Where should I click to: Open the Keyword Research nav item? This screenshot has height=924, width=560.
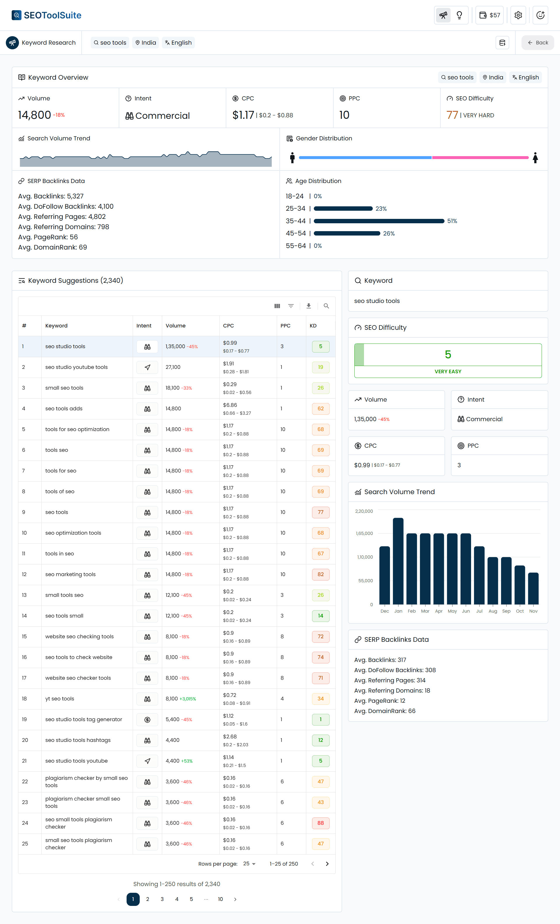[x=41, y=42]
